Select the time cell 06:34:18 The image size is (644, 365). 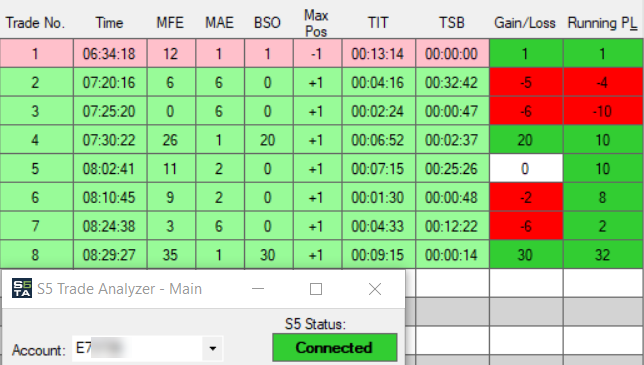[x=110, y=54]
